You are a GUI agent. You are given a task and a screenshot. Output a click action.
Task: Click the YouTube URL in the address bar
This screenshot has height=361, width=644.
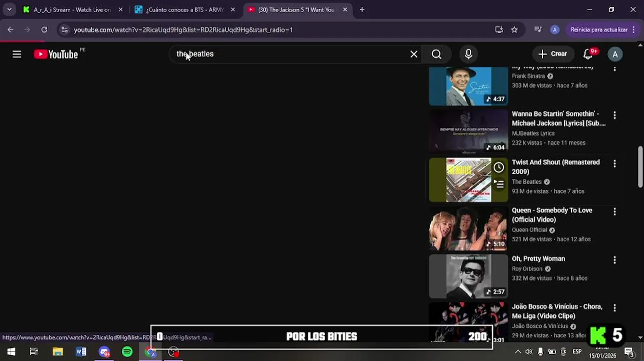[x=183, y=30]
